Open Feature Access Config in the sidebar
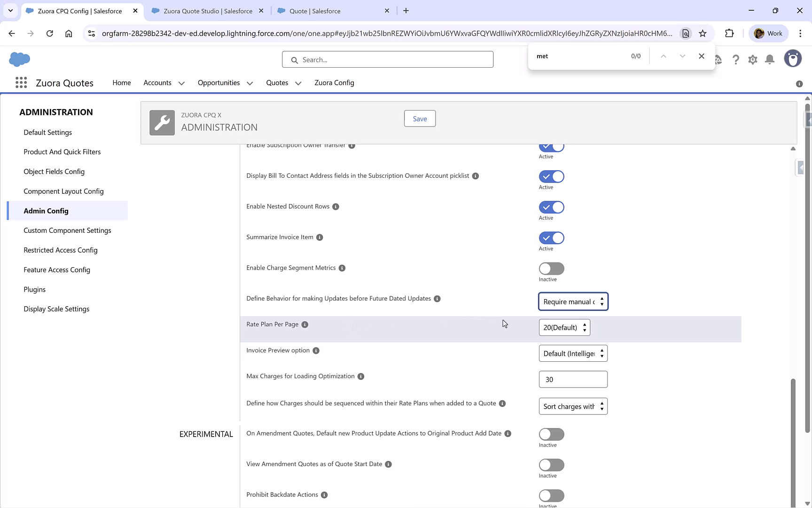Image resolution: width=812 pixels, height=508 pixels. [x=57, y=270]
